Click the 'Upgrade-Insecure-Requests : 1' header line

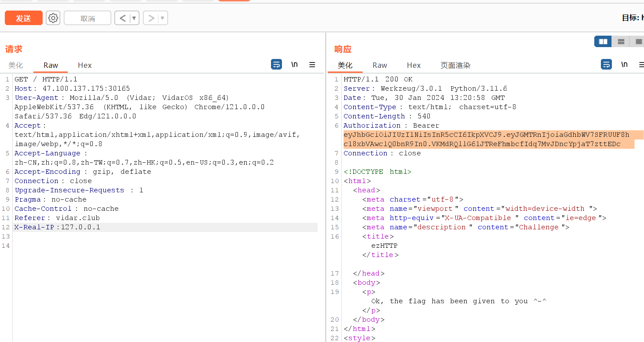[79, 190]
